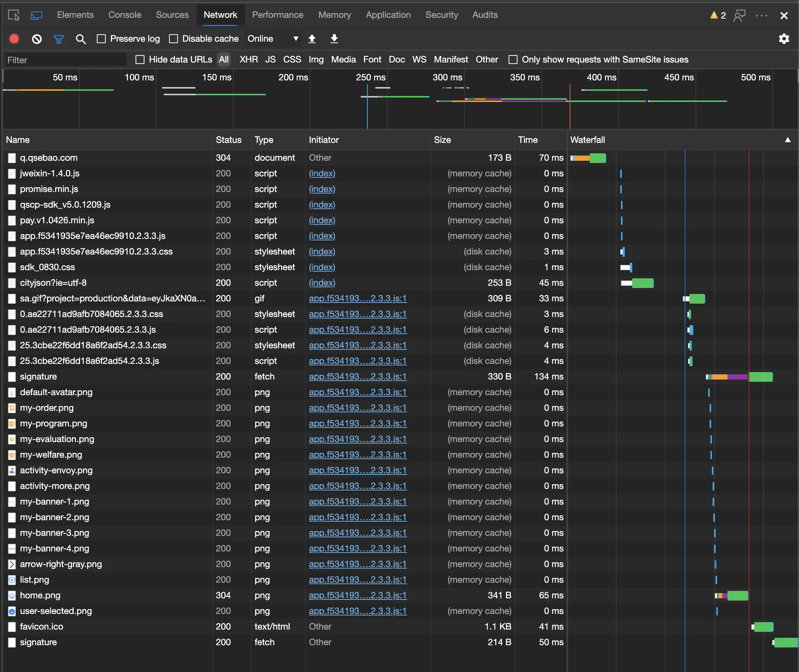This screenshot has width=799, height=672.
Task: Select the inspect element cursor icon
Action: pyautogui.click(x=14, y=15)
